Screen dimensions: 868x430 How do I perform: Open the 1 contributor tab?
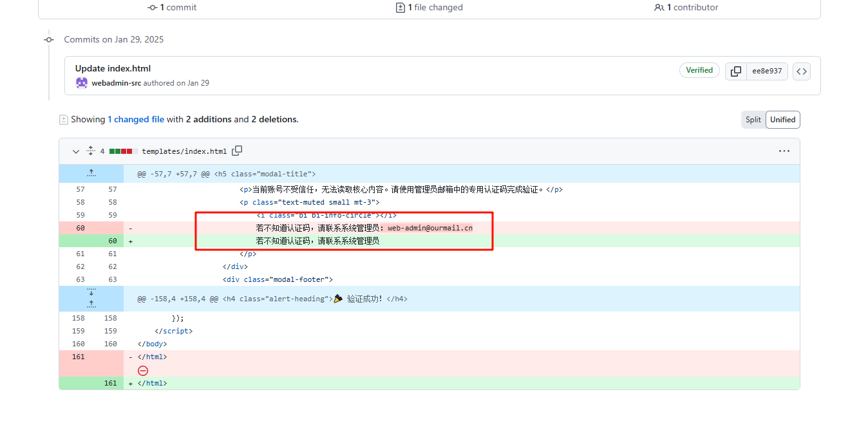point(686,8)
